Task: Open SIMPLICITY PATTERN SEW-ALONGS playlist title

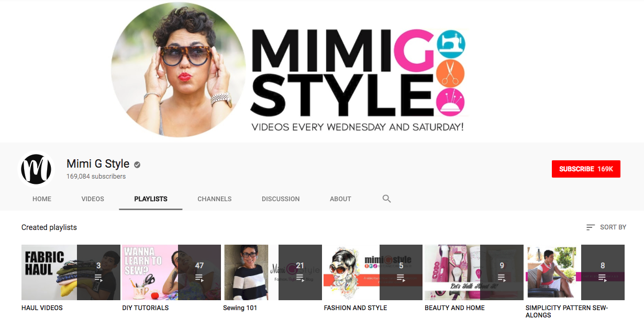Action: coord(567,312)
